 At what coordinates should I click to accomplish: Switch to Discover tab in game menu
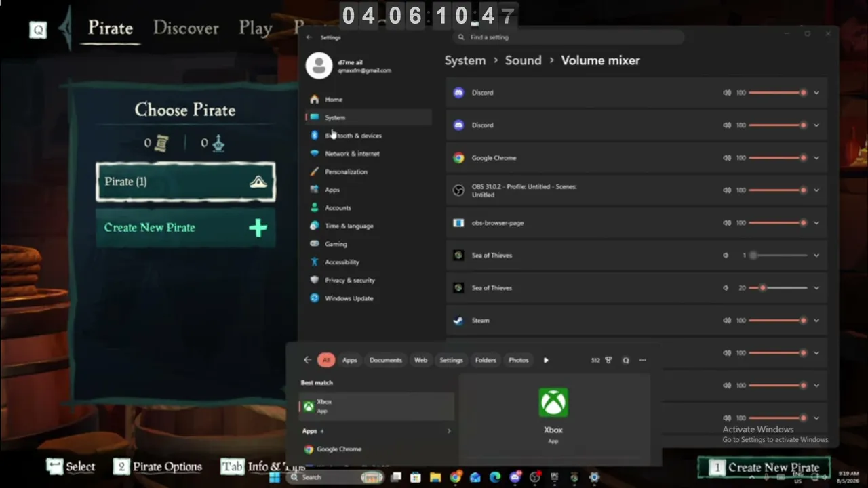(x=186, y=28)
